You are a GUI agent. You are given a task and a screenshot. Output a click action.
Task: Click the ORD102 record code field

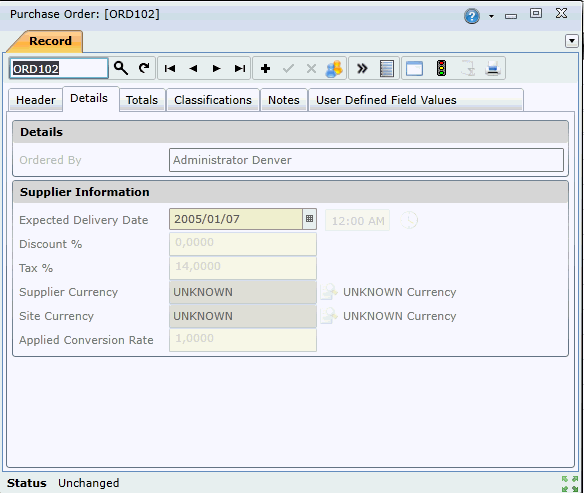tap(59, 69)
